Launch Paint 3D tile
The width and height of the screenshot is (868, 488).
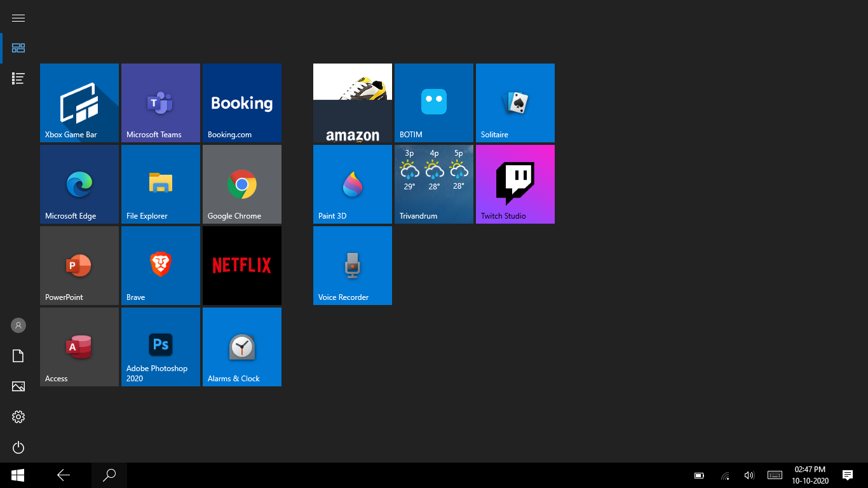[x=353, y=184]
